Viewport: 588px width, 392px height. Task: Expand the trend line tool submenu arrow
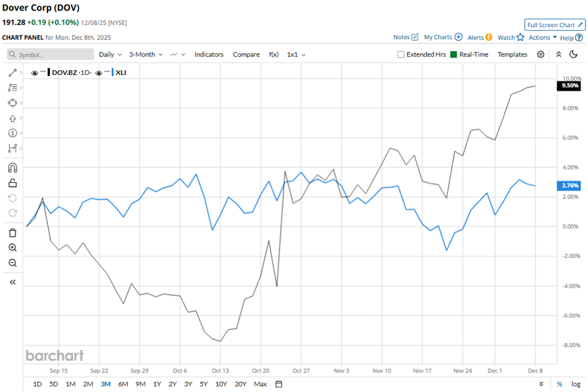21,73
